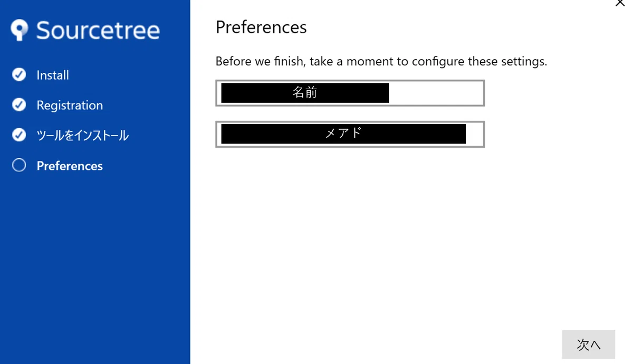Click the Registration step checkmark icon
The image size is (633, 364).
19,105
